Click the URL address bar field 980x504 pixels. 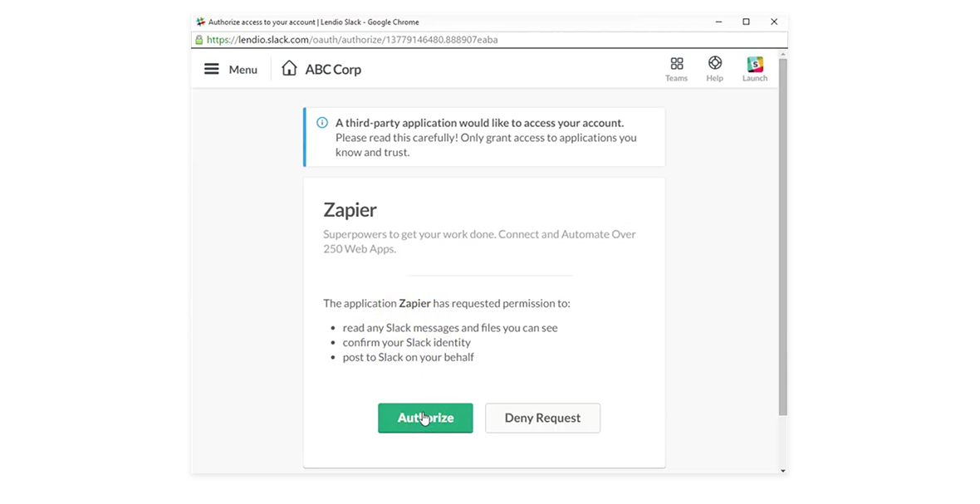(489, 39)
